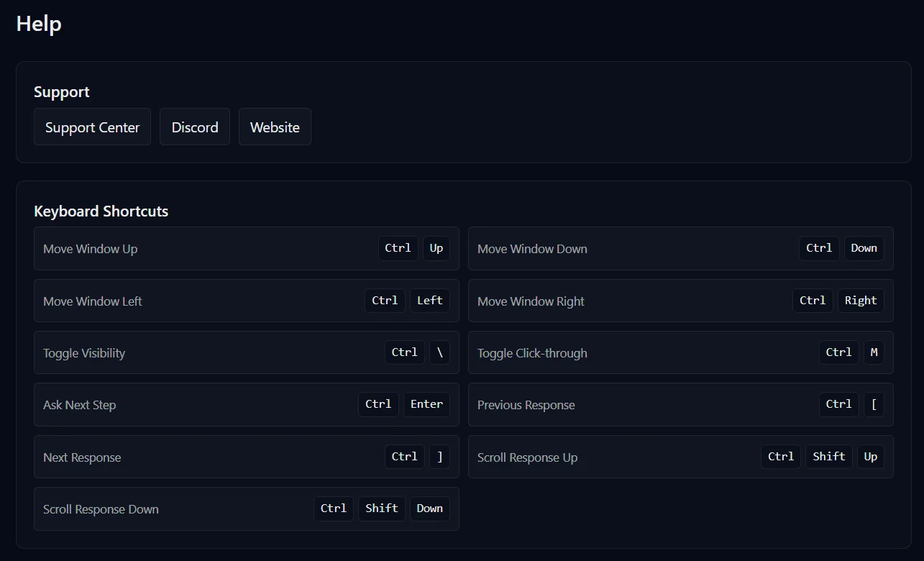
Task: Click Ctrl key in Previous Response row
Action: 839,404
